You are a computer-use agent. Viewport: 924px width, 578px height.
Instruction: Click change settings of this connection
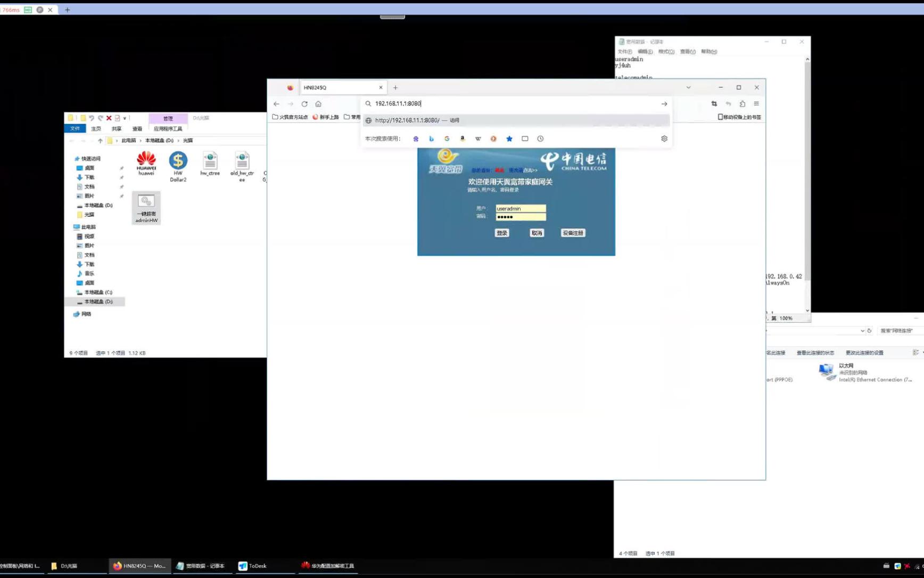864,353
